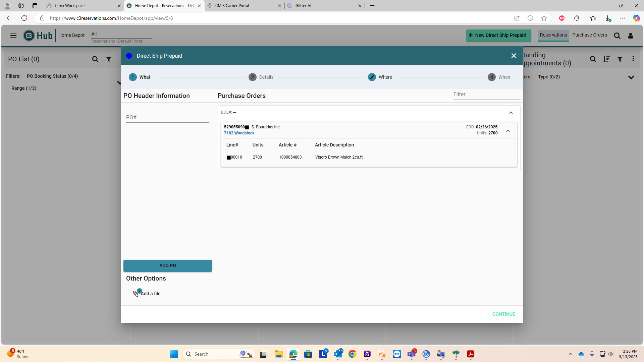Collapse PO 529055098 details chevron
The height and width of the screenshot is (362, 644).
coord(508,131)
